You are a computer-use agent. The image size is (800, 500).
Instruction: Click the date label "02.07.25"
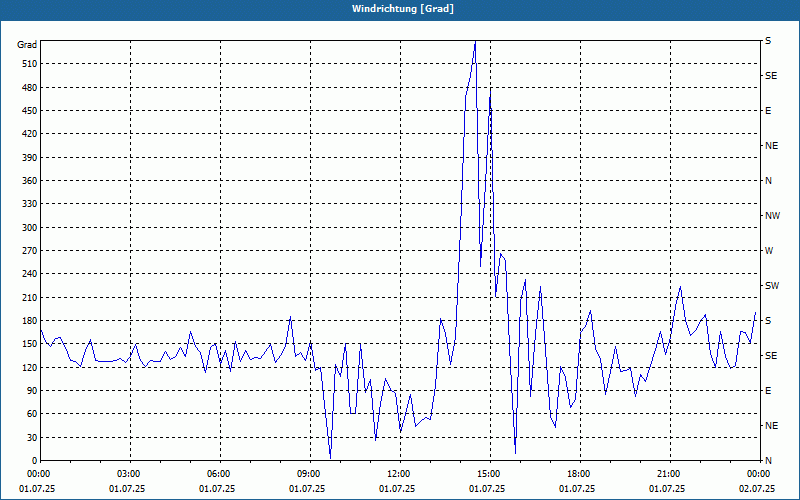[757, 489]
